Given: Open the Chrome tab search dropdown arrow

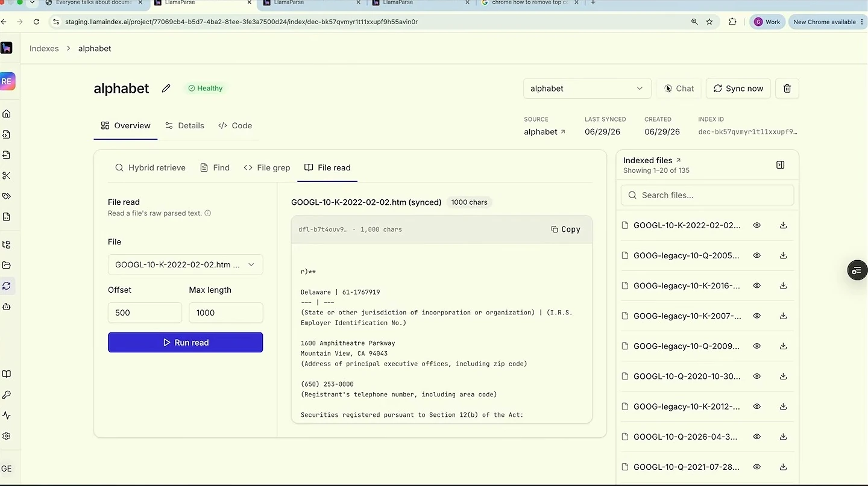Looking at the screenshot, I should coord(32,3).
